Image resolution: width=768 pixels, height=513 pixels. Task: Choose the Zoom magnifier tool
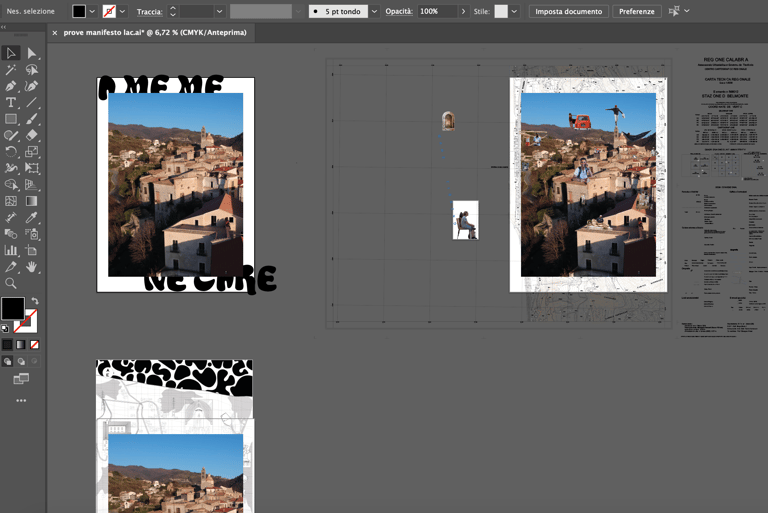click(x=11, y=283)
